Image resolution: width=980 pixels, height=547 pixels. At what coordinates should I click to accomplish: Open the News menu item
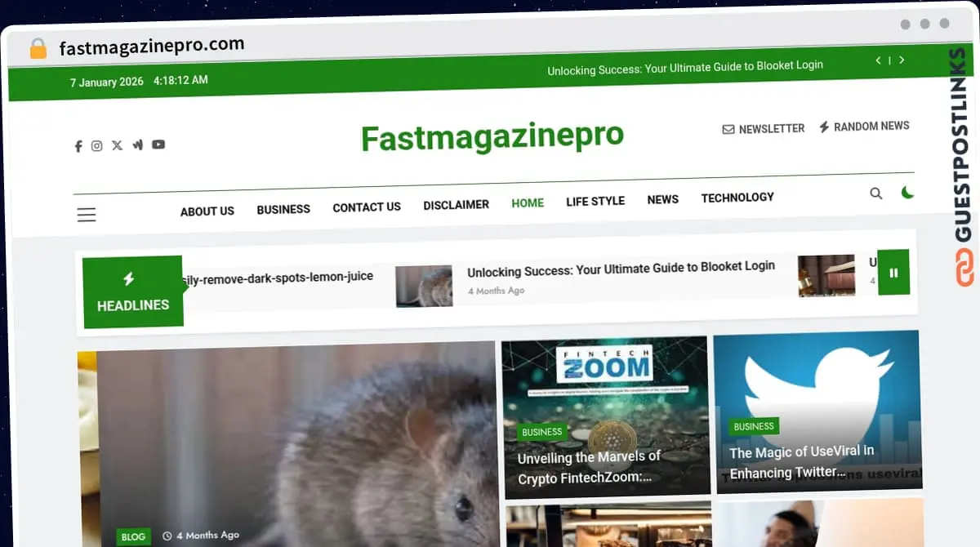[x=663, y=199]
